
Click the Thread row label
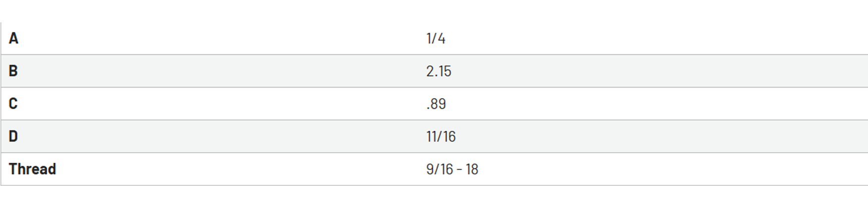[x=32, y=169]
